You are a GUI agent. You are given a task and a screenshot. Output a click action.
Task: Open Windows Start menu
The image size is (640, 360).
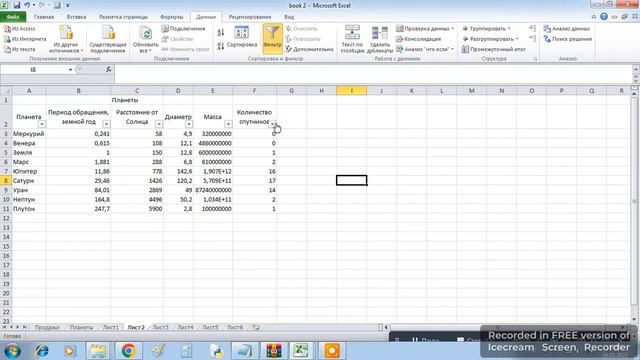(x=11, y=351)
